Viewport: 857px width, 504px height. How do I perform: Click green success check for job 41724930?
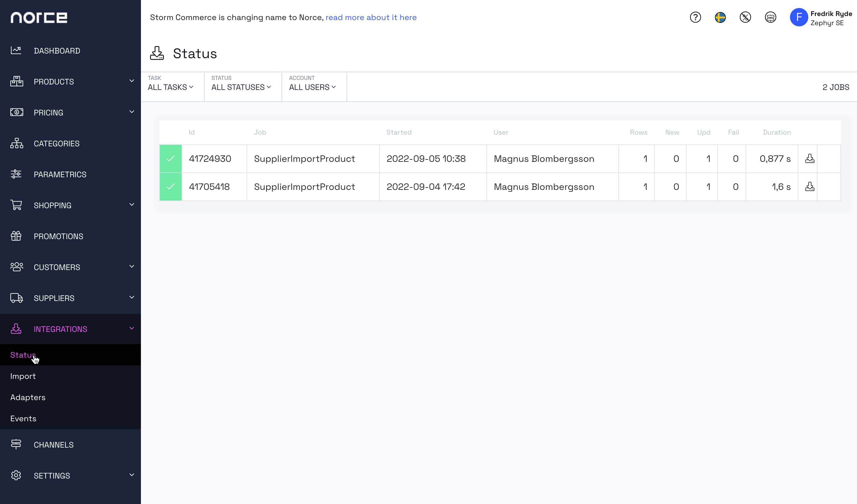coord(170,158)
